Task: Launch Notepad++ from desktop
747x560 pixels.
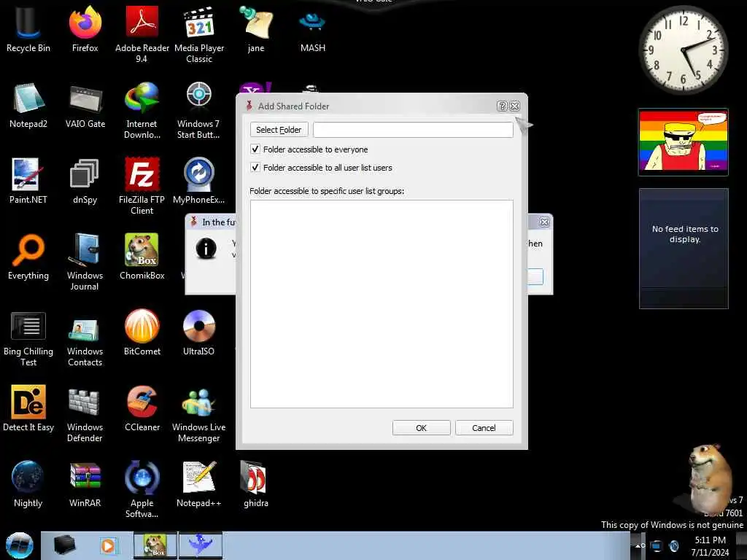Action: coord(199,484)
